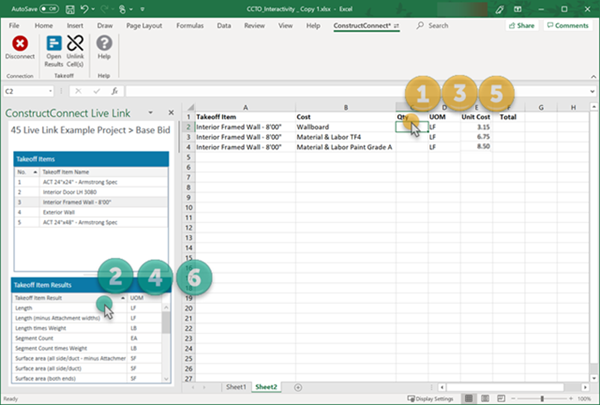
Task: Click the zoom slider handle
Action: coord(542,398)
